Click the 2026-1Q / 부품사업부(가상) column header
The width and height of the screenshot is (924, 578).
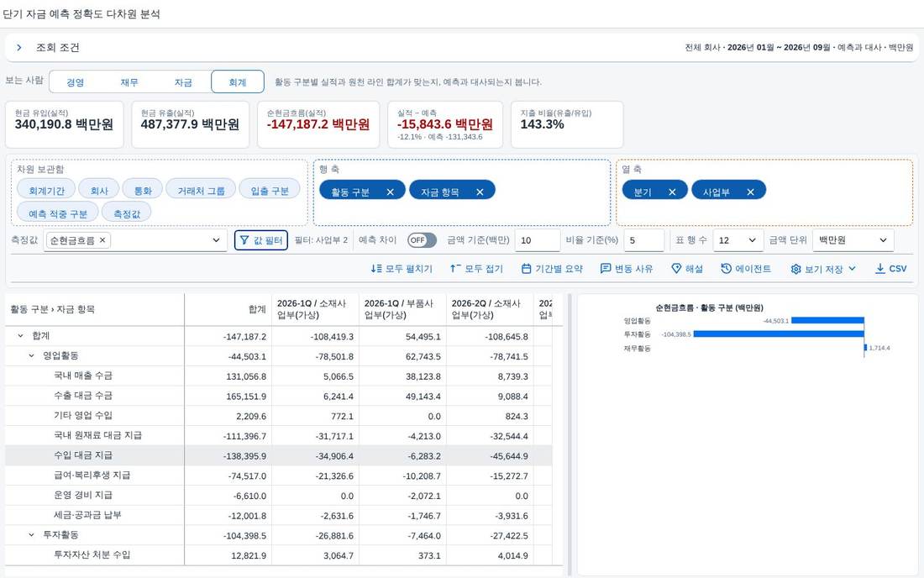(402, 309)
